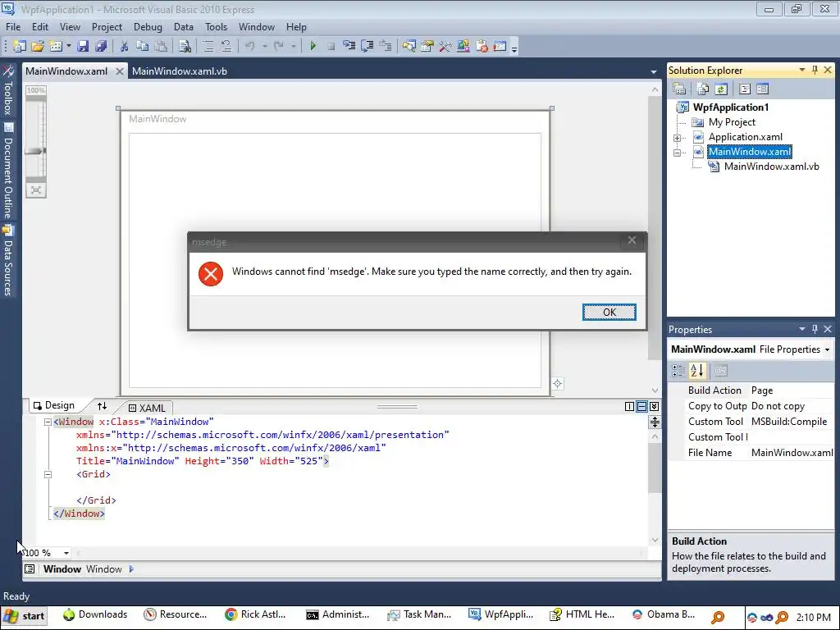The width and height of the screenshot is (840, 630).
Task: Pin the Solution Explorer panel
Action: coord(815,71)
